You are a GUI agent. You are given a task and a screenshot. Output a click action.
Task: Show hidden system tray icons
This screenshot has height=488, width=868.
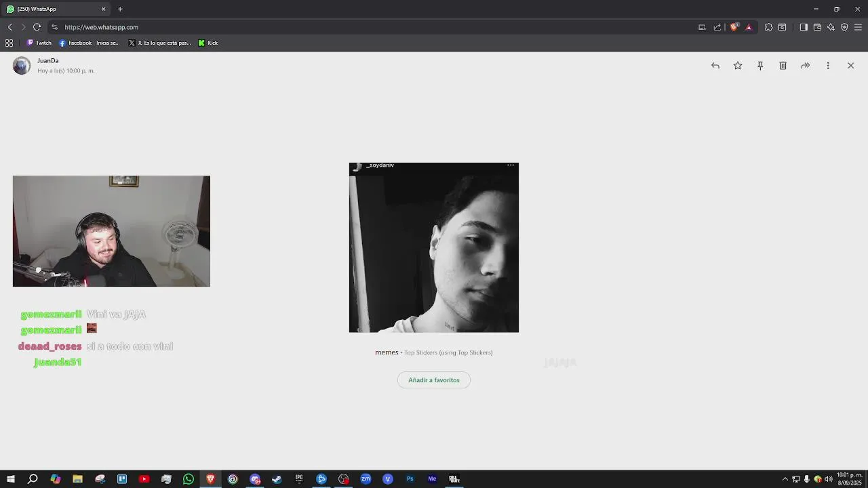click(x=785, y=479)
